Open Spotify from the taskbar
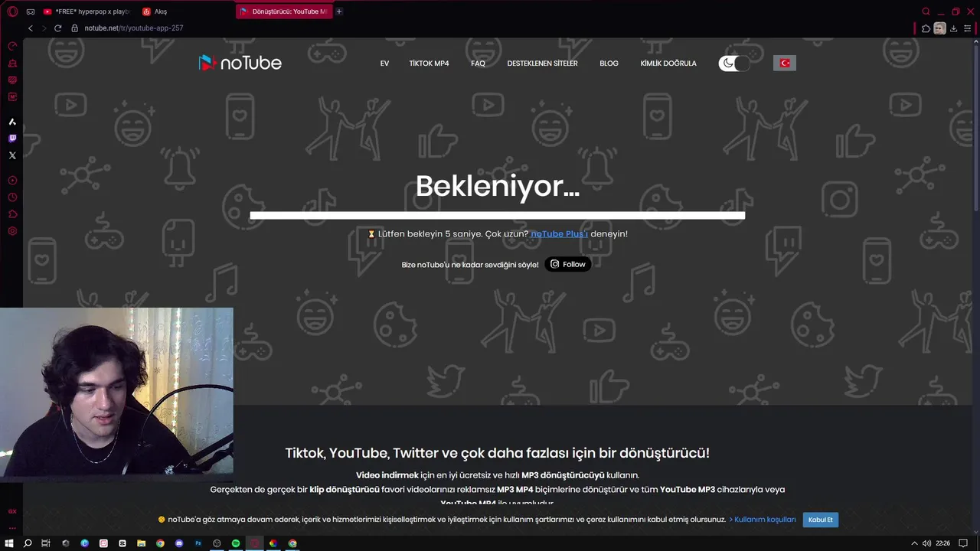Viewport: 980px width, 551px height. point(236,543)
